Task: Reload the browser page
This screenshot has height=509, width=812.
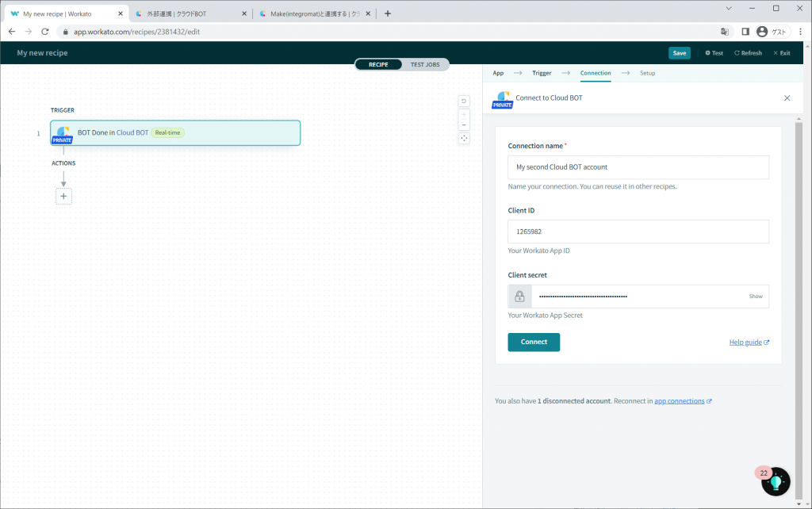Action: point(45,32)
